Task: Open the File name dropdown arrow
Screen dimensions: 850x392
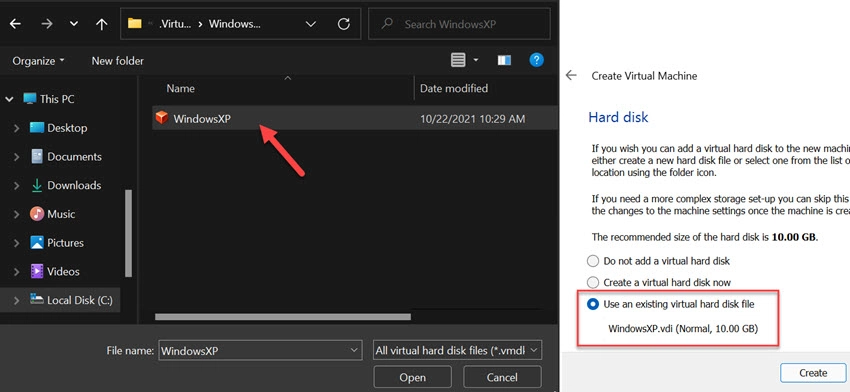Action: click(x=354, y=351)
